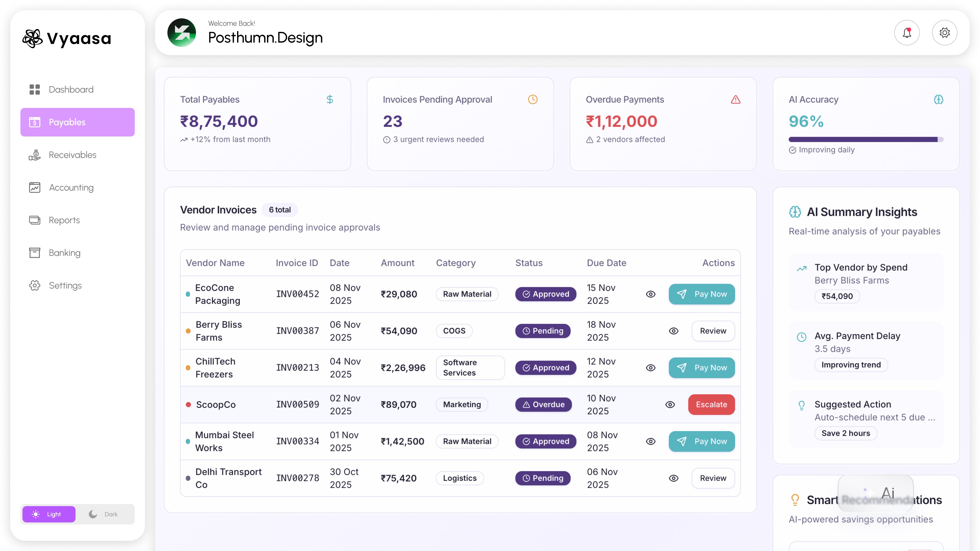This screenshot has height=551, width=980.
Task: Open the Reports section icon
Action: (x=35, y=220)
